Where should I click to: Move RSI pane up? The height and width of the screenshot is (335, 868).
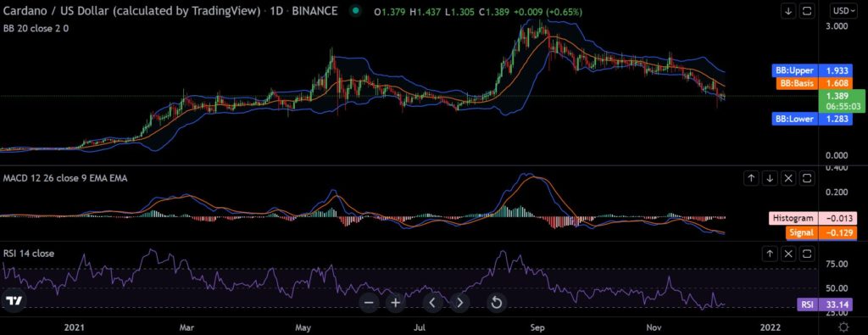click(x=770, y=254)
